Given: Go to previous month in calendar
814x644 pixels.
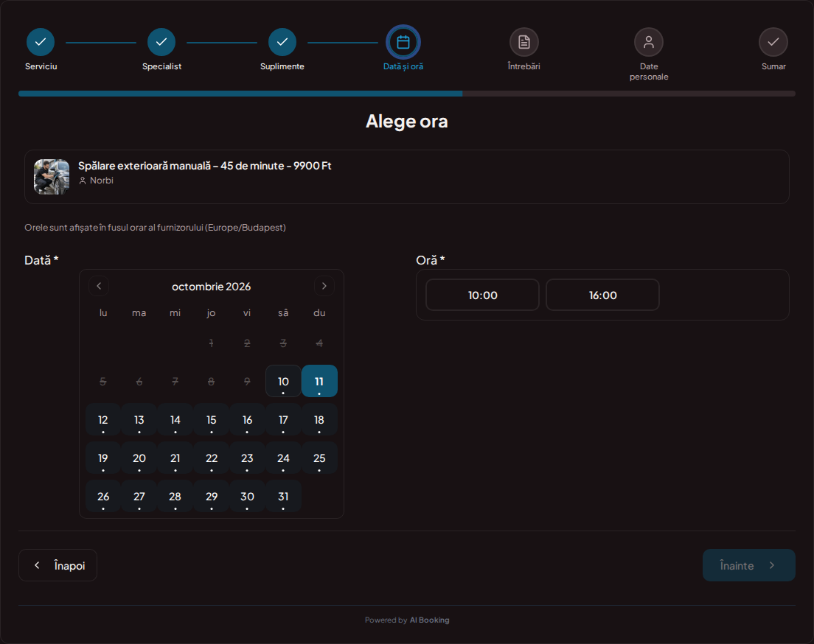Looking at the screenshot, I should (x=99, y=286).
